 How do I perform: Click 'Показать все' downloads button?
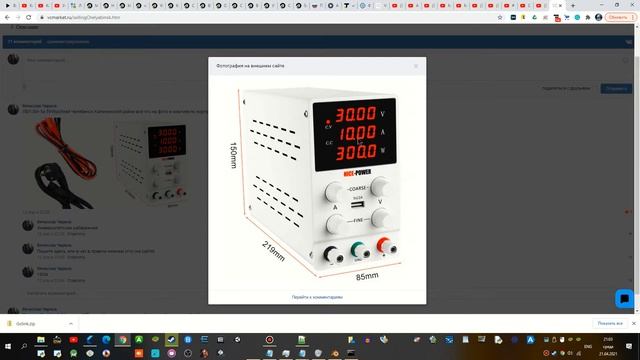610,324
